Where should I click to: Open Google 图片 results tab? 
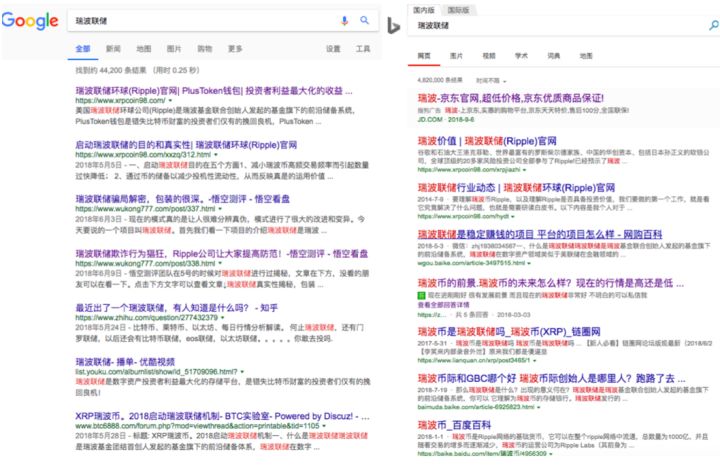tap(174, 48)
